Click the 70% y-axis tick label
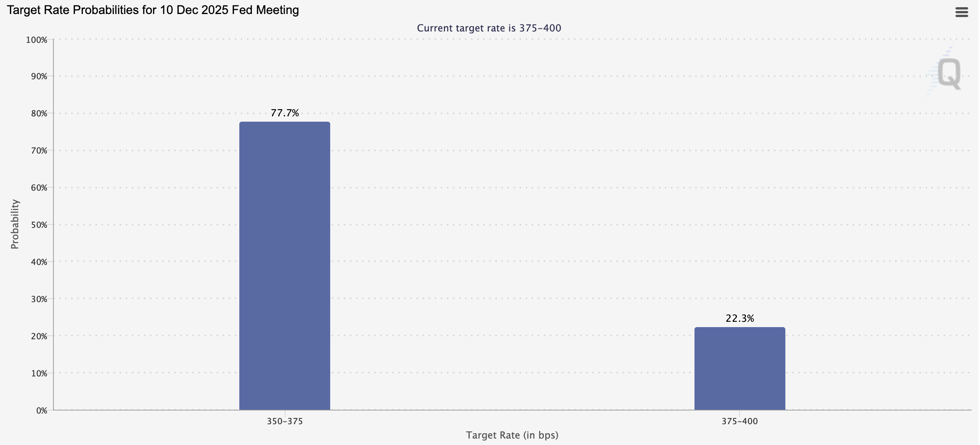This screenshot has width=980, height=445. [39, 151]
